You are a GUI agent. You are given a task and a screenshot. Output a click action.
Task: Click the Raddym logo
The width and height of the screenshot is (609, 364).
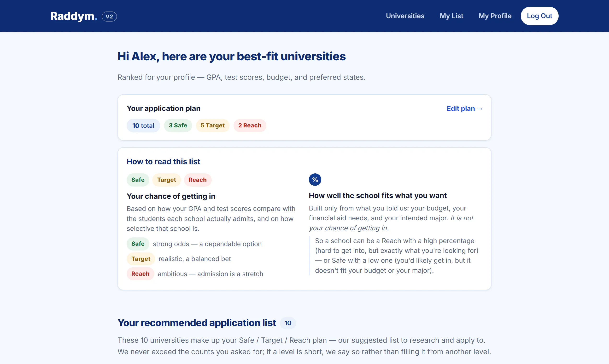[74, 16]
